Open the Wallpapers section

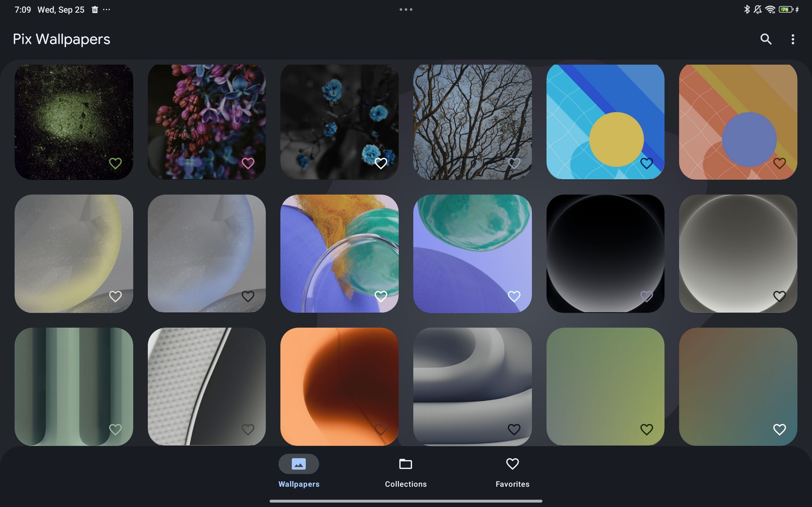(x=299, y=472)
